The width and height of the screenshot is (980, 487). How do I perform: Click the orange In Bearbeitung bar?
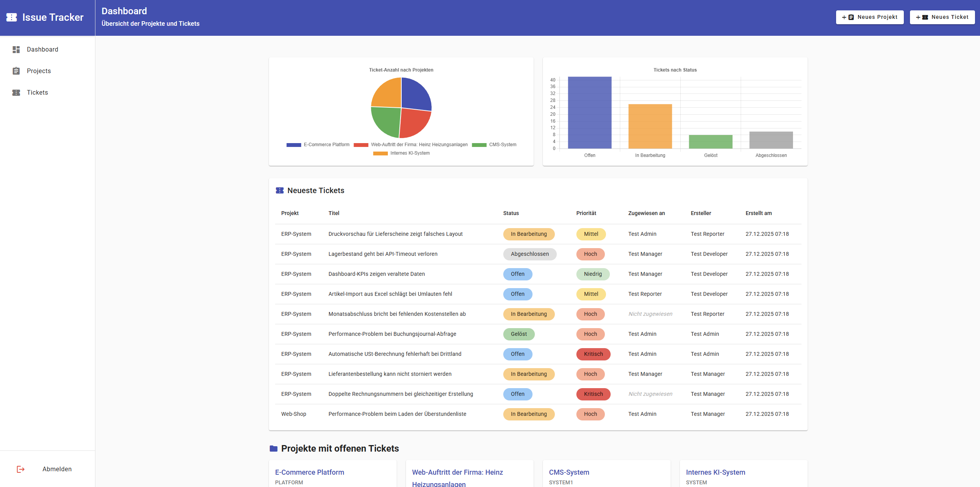tap(650, 127)
